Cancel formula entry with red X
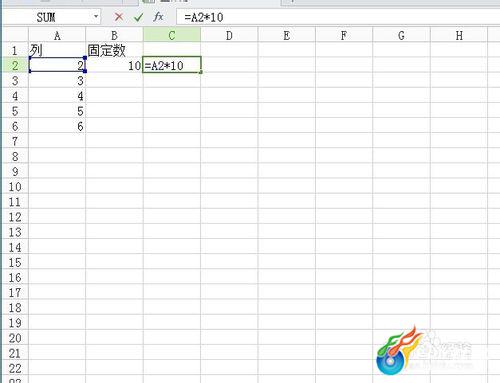500x383 pixels. click(119, 17)
